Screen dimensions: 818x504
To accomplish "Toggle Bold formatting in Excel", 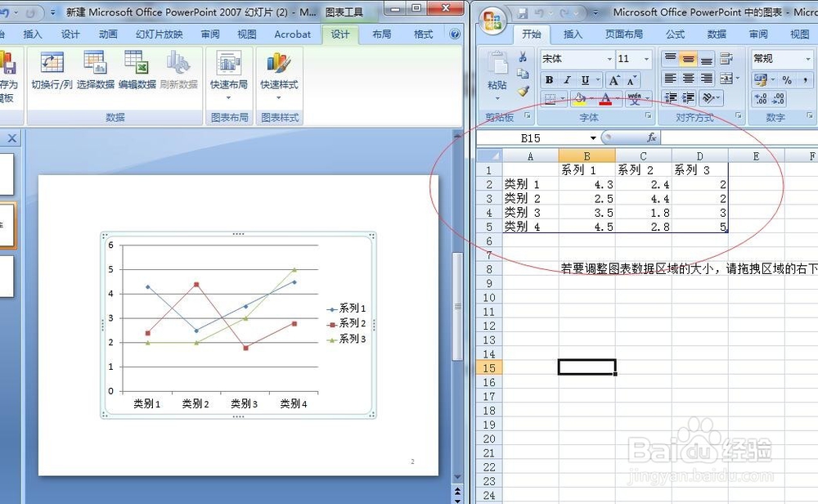I will [x=550, y=80].
